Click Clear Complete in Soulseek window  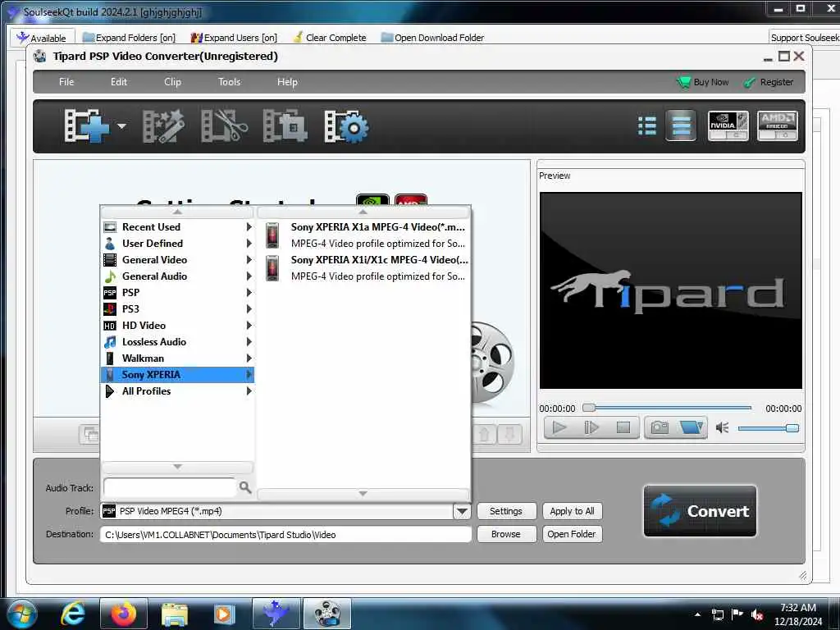coord(330,38)
